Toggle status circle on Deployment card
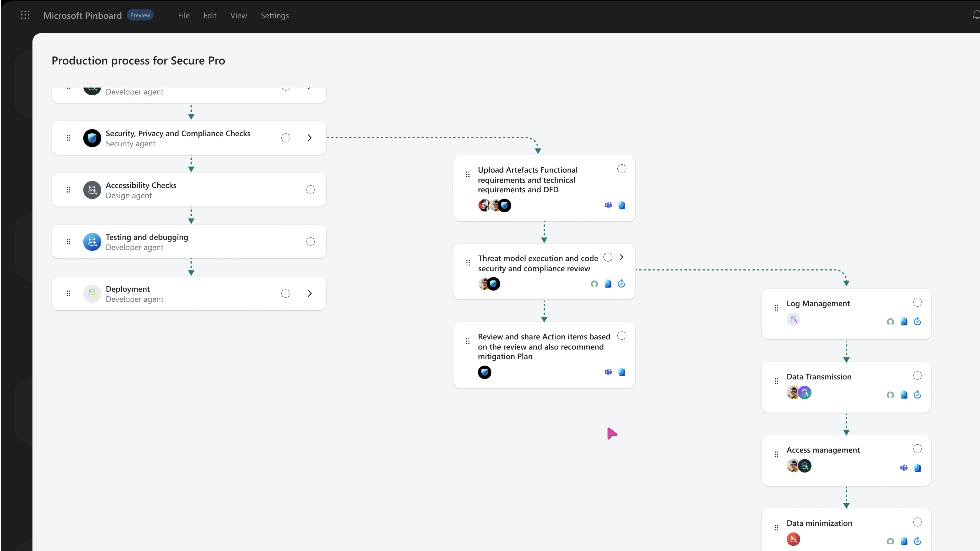Viewport: 980px width, 551px height. [x=286, y=294]
